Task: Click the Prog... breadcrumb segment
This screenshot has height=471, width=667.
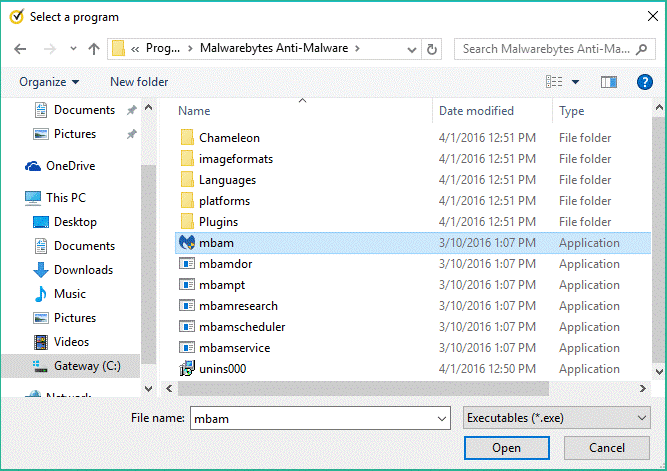Action: pyautogui.click(x=162, y=49)
